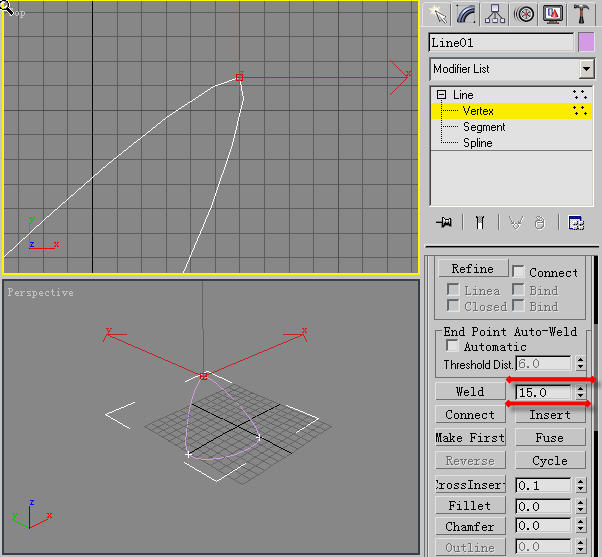Screen dimensions: 602x557
Task: Click the Chamfer spinner arrows
Action: tap(580, 526)
